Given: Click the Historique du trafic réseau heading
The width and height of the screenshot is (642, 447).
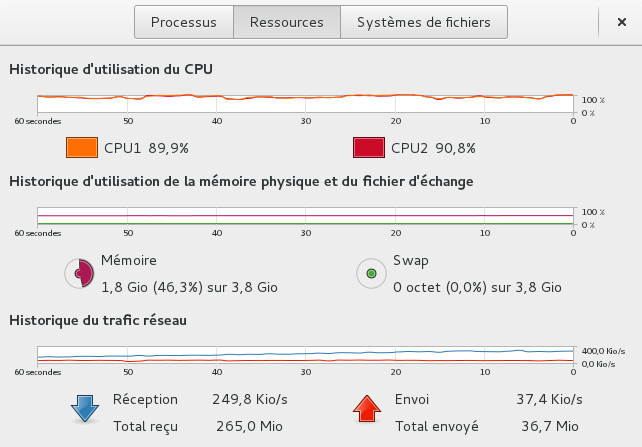Looking at the screenshot, I should point(98,320).
